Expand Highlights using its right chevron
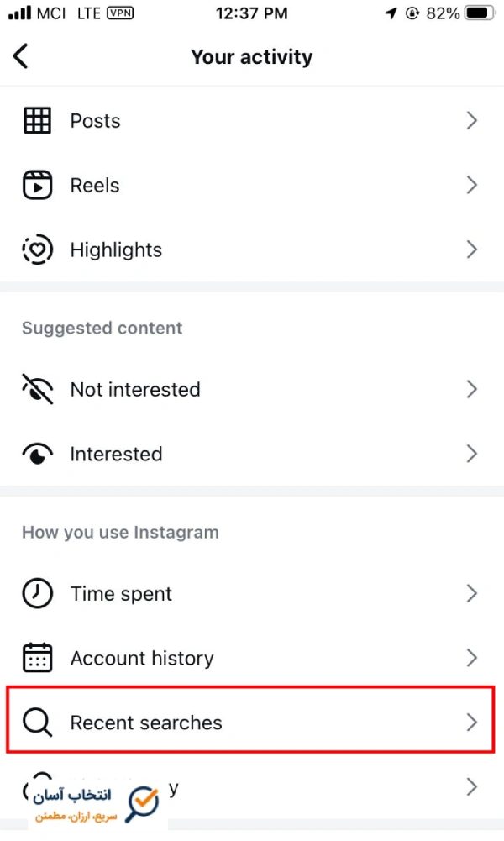The width and height of the screenshot is (504, 841). click(472, 250)
